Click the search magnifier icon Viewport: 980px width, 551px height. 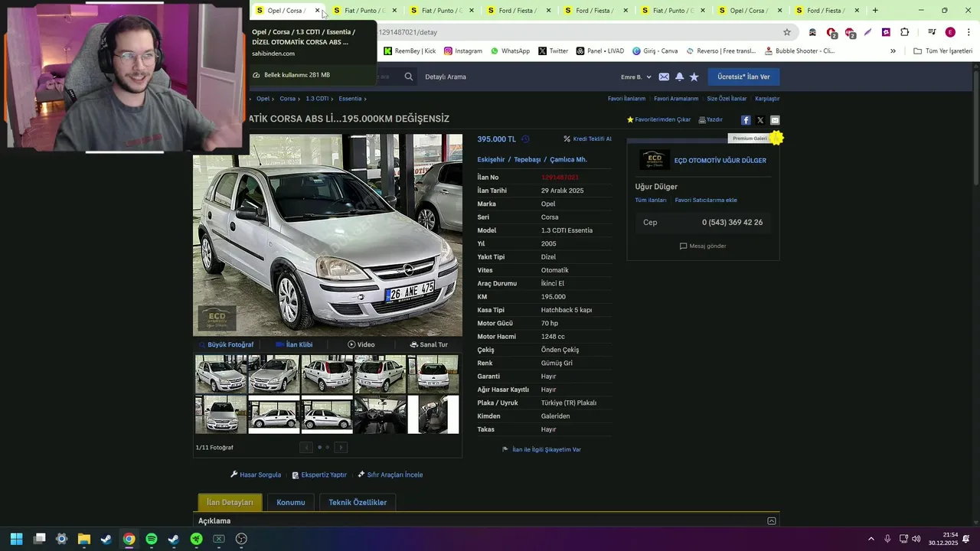pos(409,77)
